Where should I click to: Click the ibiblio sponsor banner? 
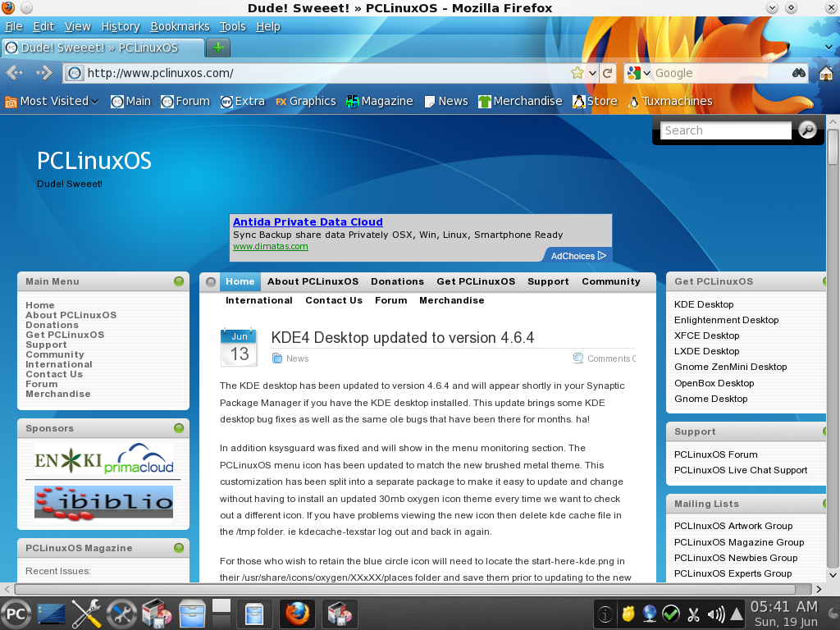(x=103, y=503)
